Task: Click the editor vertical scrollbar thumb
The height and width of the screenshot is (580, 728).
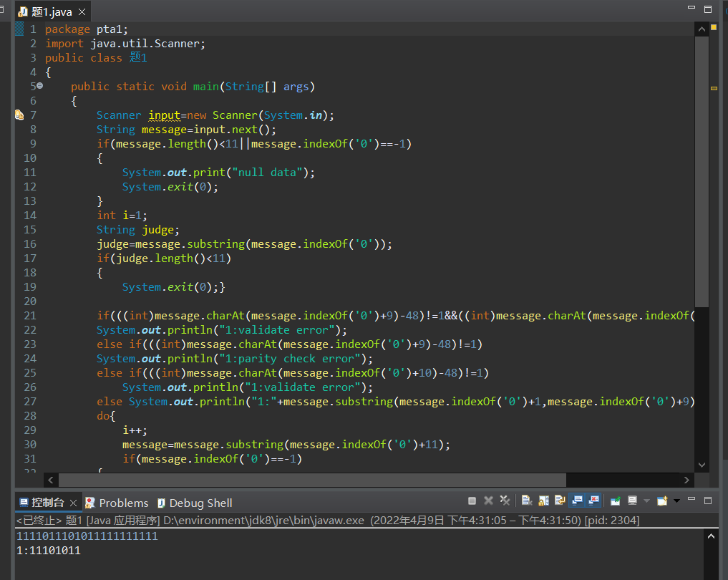Action: tap(702, 172)
